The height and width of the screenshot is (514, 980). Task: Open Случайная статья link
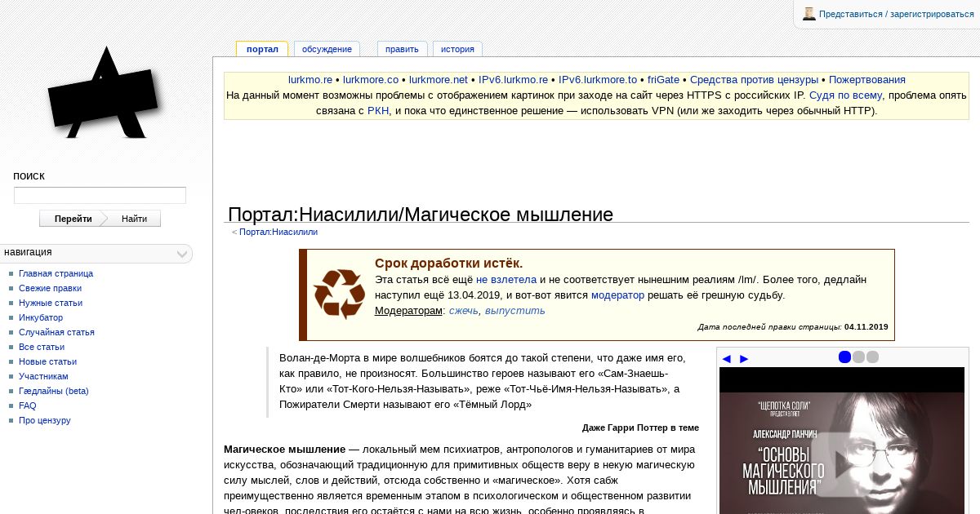(56, 332)
